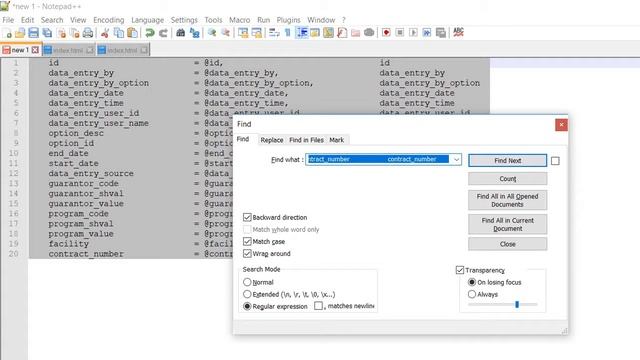Click the Redo toolbar icon
This screenshot has height=360, width=640.
163,33
